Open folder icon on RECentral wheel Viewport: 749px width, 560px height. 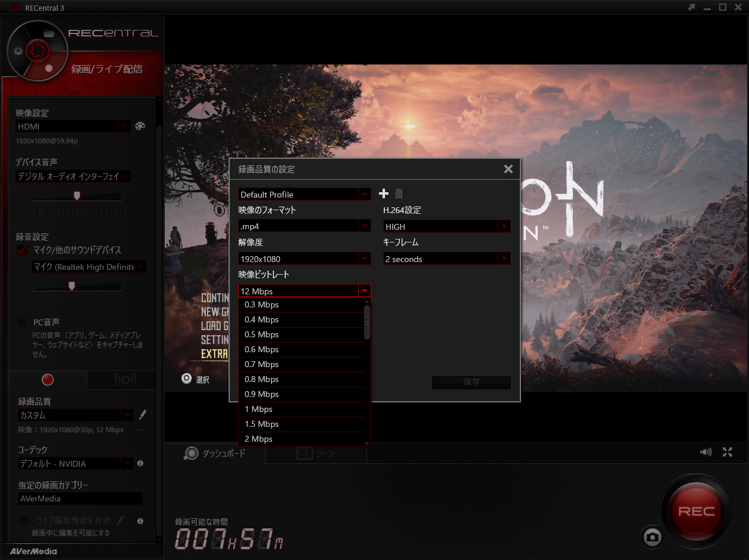[50, 33]
